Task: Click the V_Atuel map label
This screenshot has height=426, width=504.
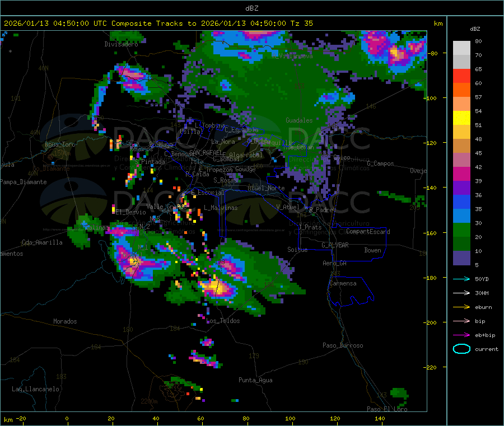Action: pos(288,207)
